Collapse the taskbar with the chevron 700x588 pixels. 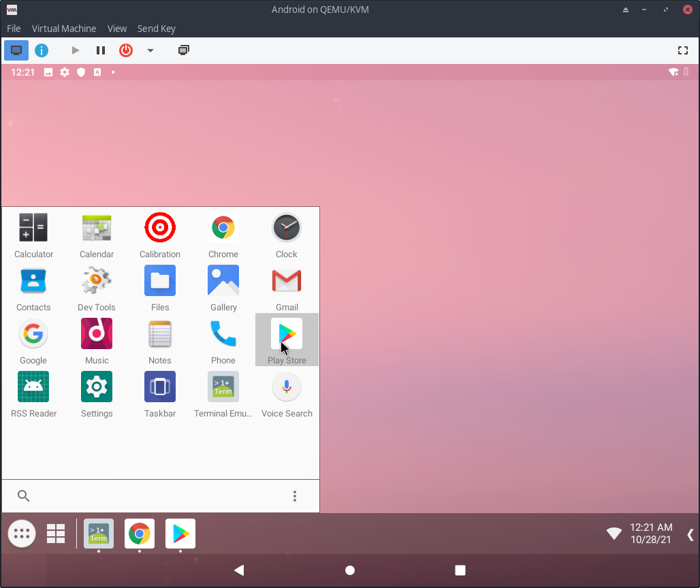click(x=690, y=534)
